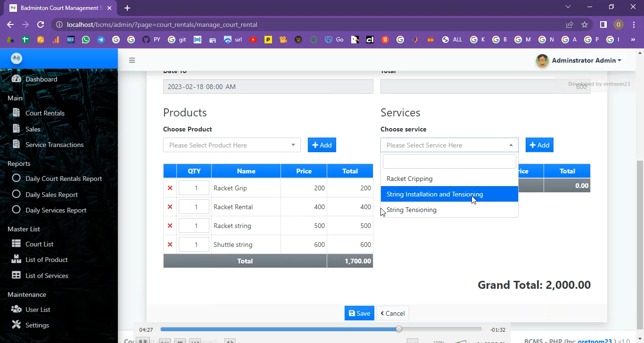Delete the Shuttle string product row
Screen dimensions: 644x343
click(x=170, y=245)
